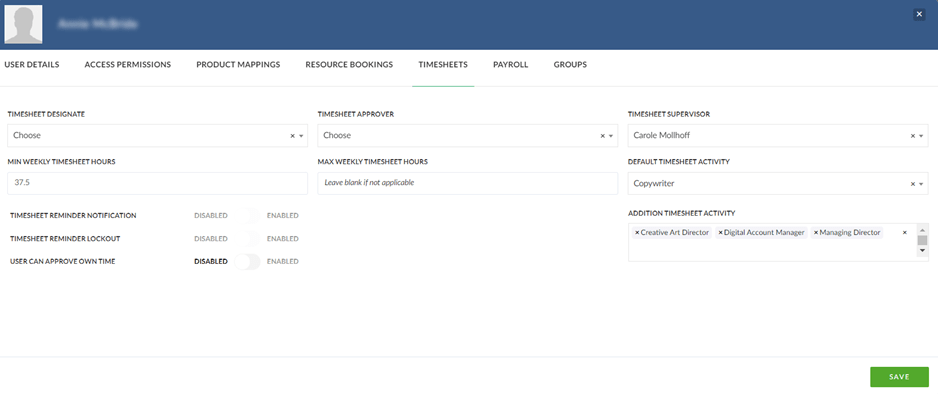The width and height of the screenshot is (938, 394).
Task: Click the Addition Timesheet Activity scrollbar down arrow
Action: pos(922,251)
